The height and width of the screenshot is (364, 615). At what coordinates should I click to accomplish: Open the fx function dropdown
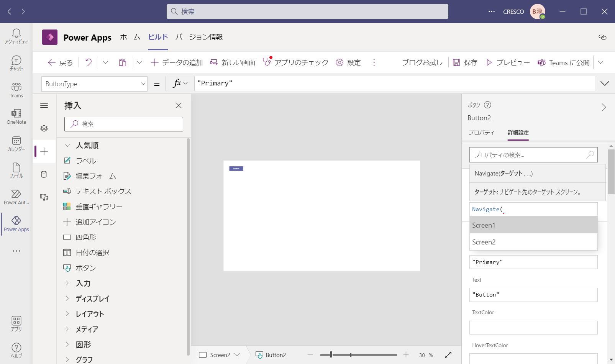pos(180,84)
